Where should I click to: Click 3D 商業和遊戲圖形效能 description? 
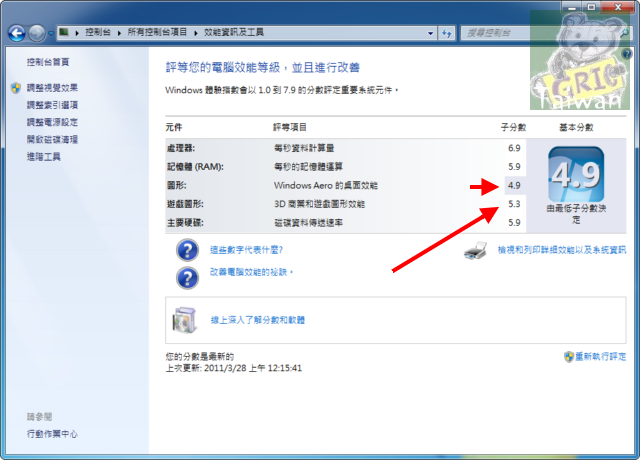click(319, 204)
